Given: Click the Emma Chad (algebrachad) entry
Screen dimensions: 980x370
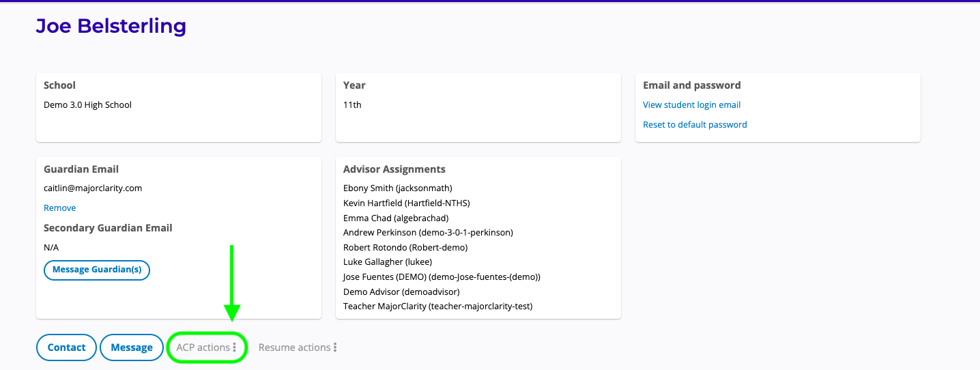Looking at the screenshot, I should [x=395, y=218].
